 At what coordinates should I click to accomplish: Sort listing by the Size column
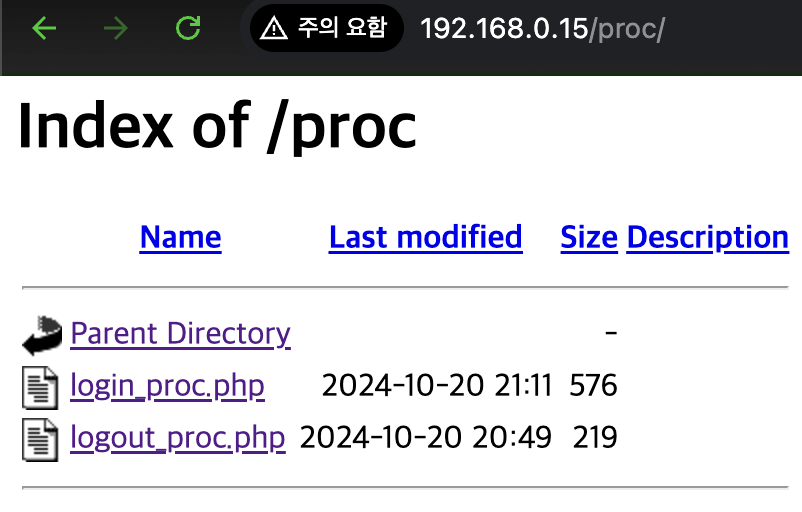click(x=589, y=237)
